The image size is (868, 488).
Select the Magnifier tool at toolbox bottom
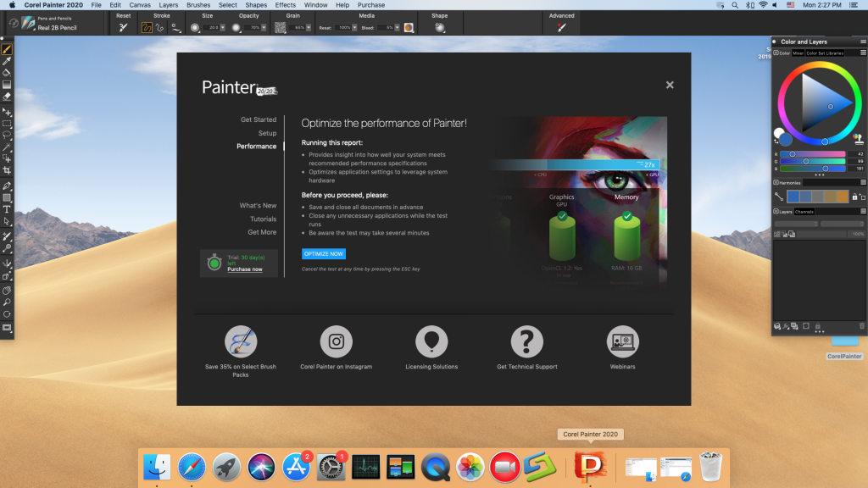tap(7, 302)
